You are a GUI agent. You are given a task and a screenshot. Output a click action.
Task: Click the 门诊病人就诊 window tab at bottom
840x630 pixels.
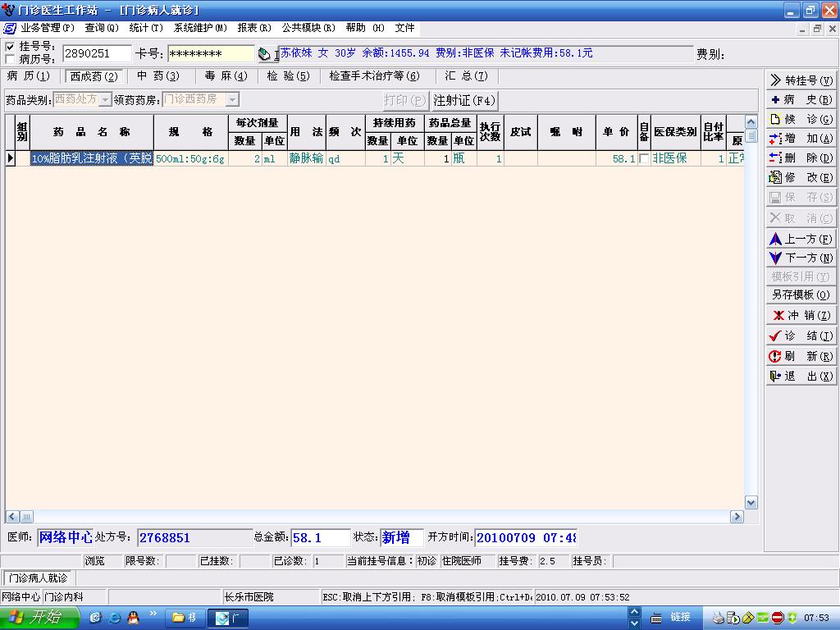pyautogui.click(x=38, y=578)
